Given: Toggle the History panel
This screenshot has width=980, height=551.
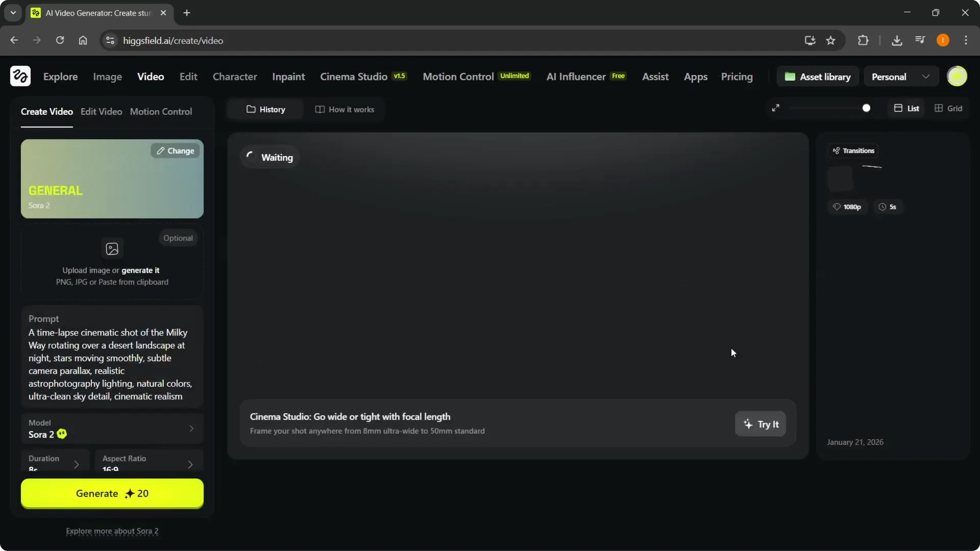Looking at the screenshot, I should (x=265, y=109).
